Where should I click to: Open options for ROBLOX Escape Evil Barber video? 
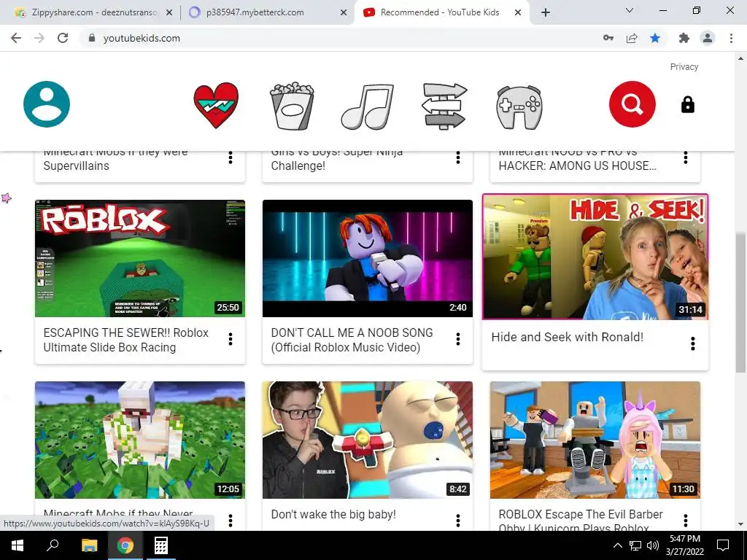(x=686, y=521)
